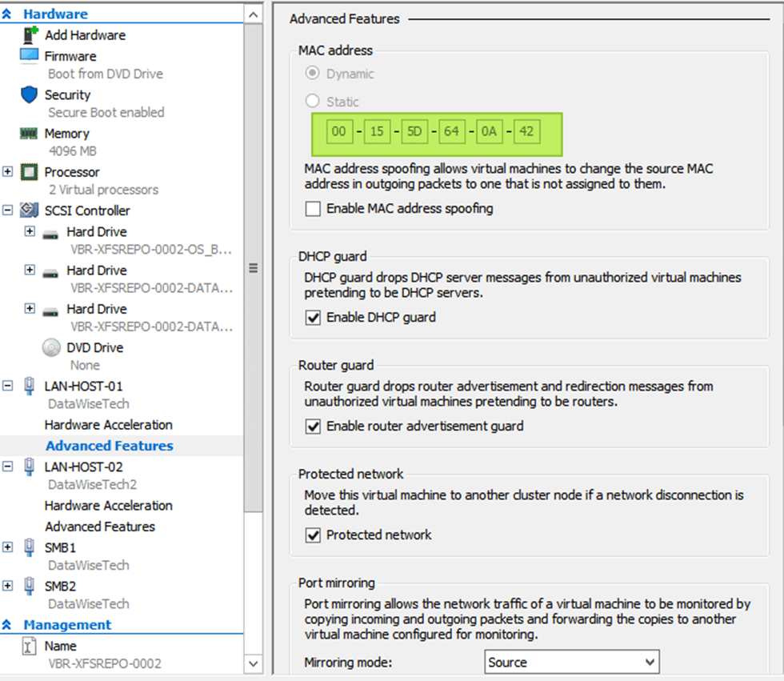This screenshot has width=784, height=681.
Task: Click the Add Hardware icon
Action: point(30,35)
